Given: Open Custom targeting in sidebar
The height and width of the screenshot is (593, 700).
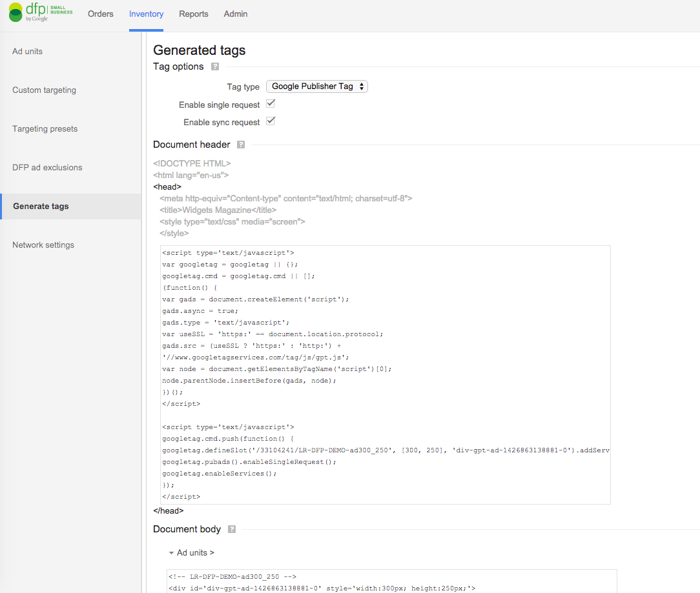Looking at the screenshot, I should point(44,90).
